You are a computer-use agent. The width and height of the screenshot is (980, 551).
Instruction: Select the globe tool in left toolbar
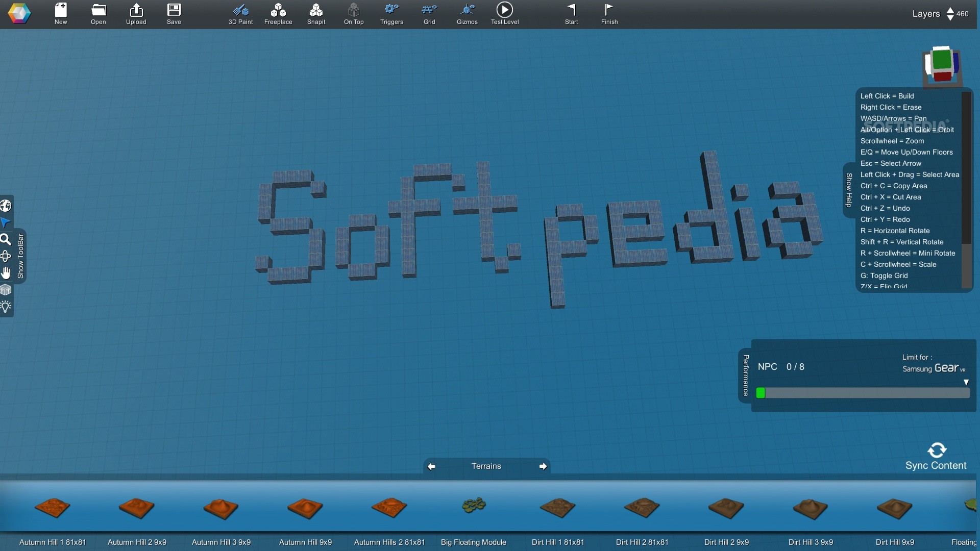pos(6,206)
